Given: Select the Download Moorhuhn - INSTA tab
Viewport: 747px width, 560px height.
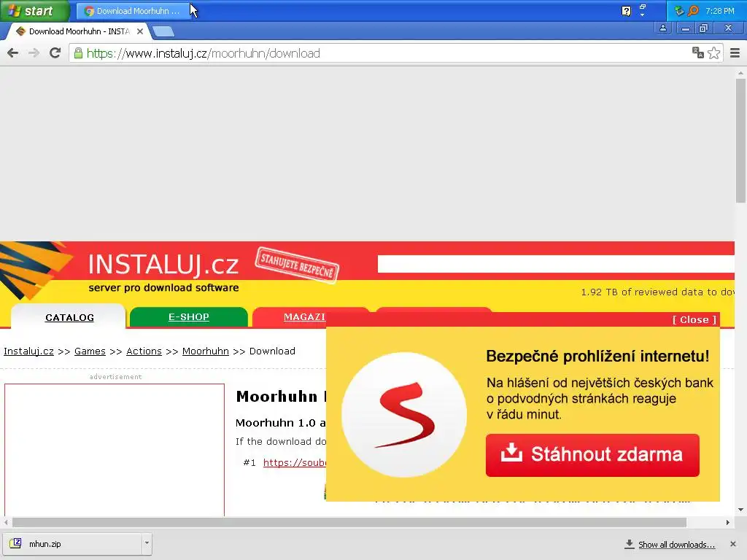Looking at the screenshot, I should [79, 31].
